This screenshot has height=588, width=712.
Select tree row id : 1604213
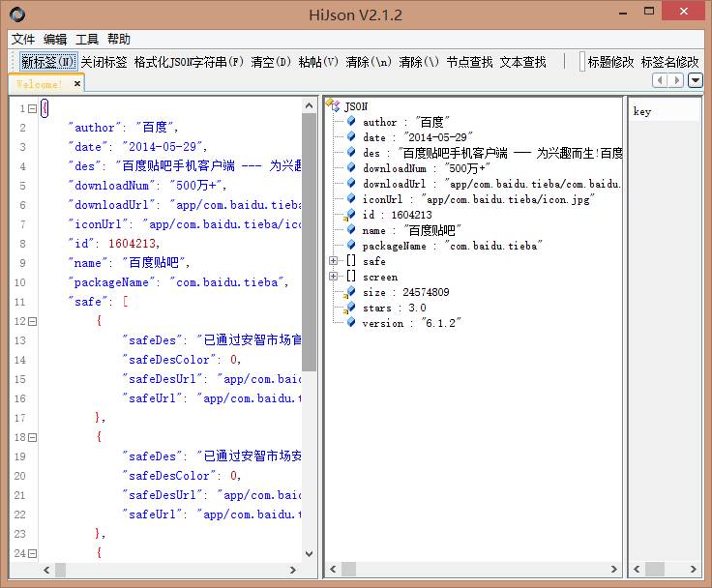(398, 215)
